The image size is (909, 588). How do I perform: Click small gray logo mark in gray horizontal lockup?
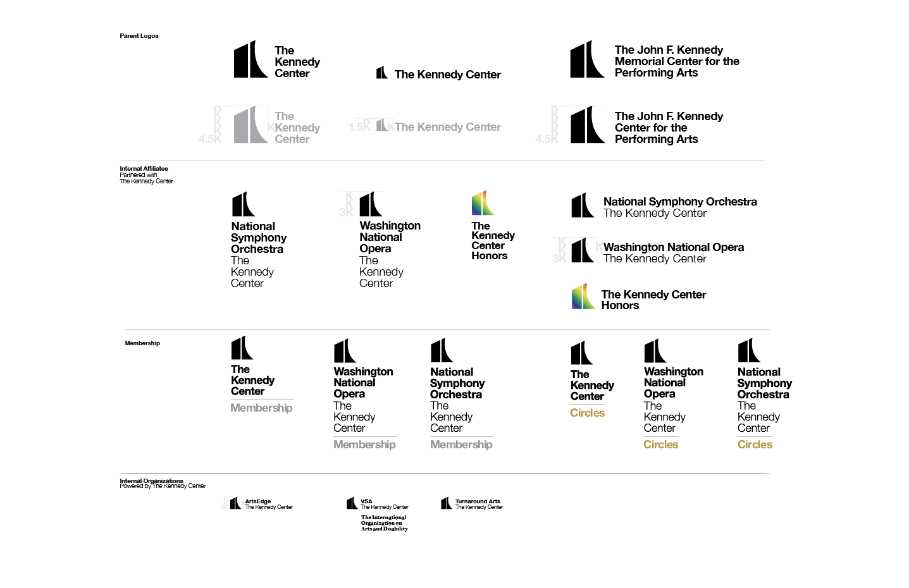382,125
